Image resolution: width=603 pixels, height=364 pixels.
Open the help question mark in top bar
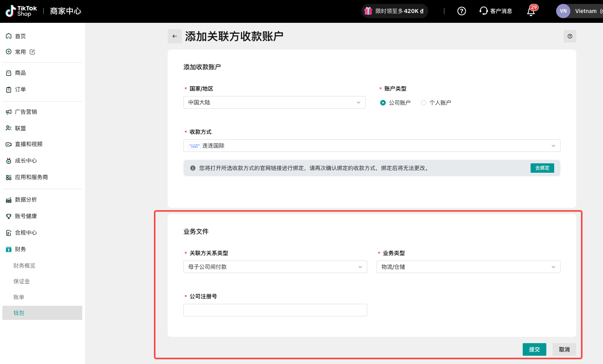[461, 11]
